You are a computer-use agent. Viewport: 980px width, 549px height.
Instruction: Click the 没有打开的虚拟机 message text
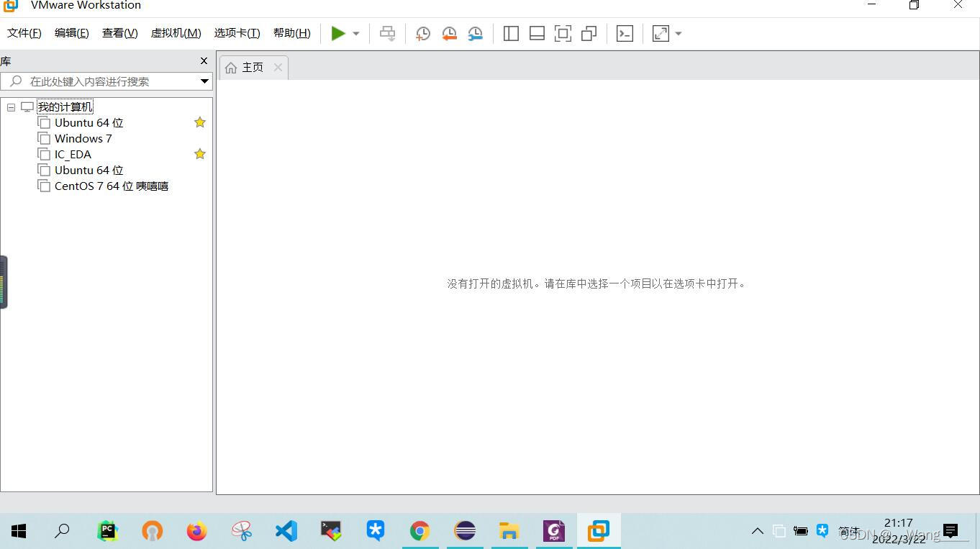597,283
